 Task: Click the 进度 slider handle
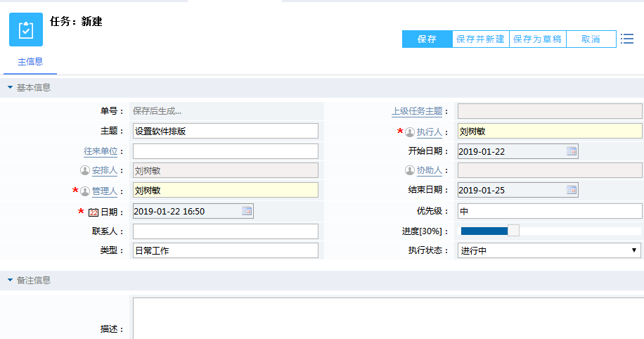coord(513,231)
